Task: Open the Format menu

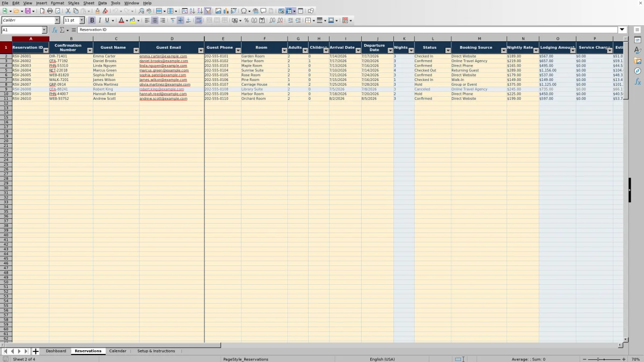Action: click(57, 3)
